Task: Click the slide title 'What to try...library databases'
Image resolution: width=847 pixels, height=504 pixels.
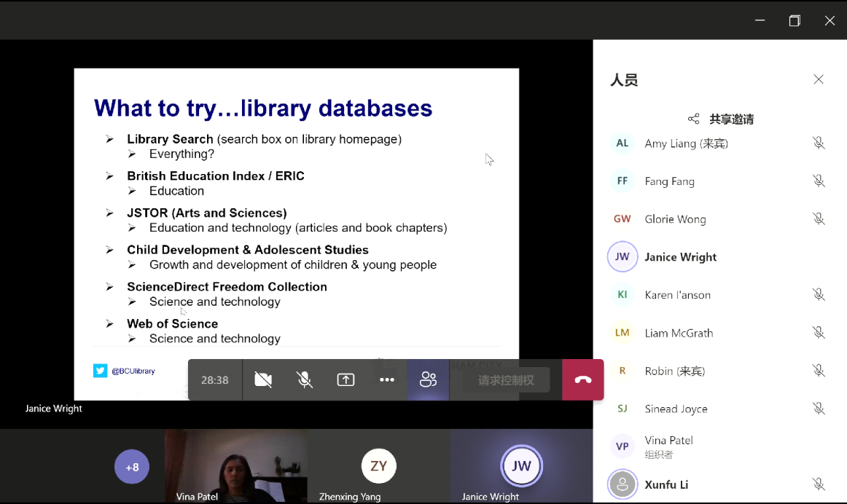Action: tap(263, 109)
